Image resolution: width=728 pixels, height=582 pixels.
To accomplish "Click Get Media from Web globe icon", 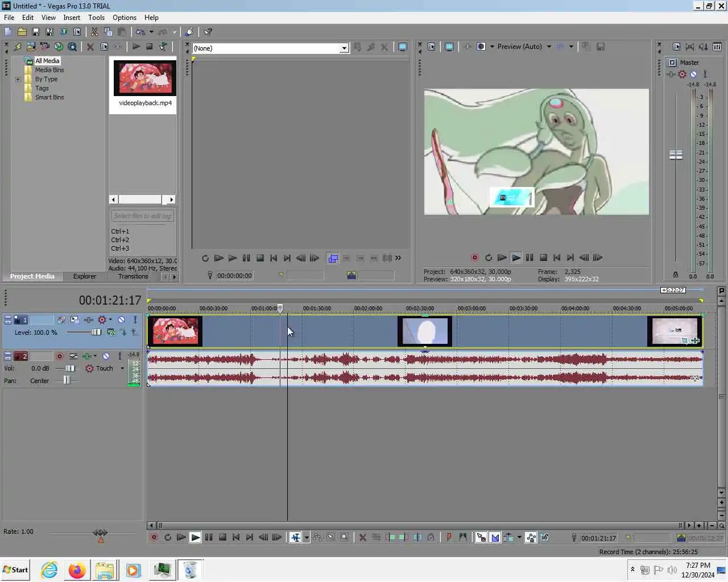I will pos(58,47).
